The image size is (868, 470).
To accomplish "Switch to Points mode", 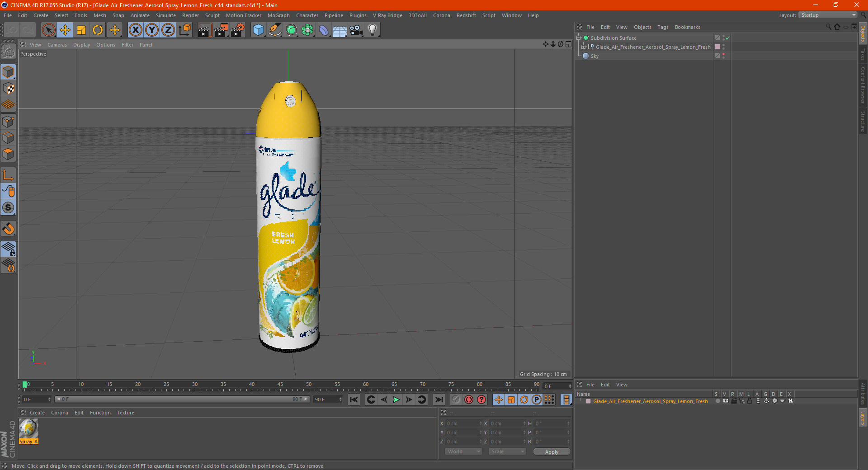I will coord(8,122).
